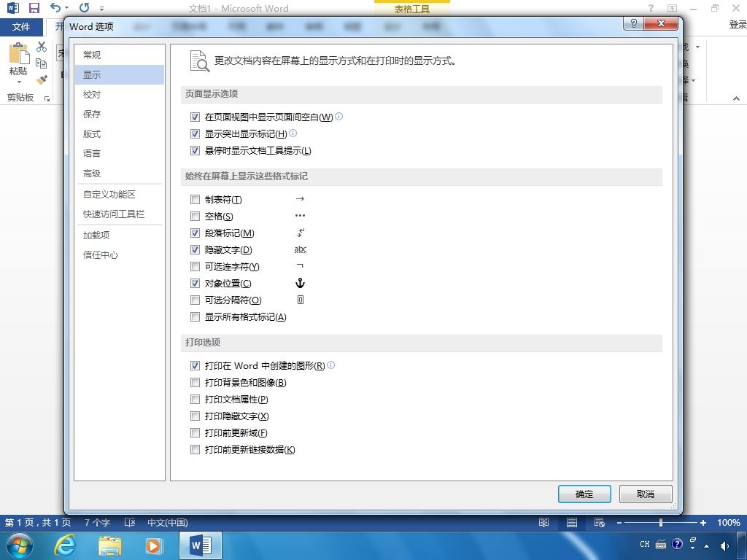Image resolution: width=747 pixels, height=560 pixels.
Task: Click the Word logo icon in title bar
Action: click(13, 7)
